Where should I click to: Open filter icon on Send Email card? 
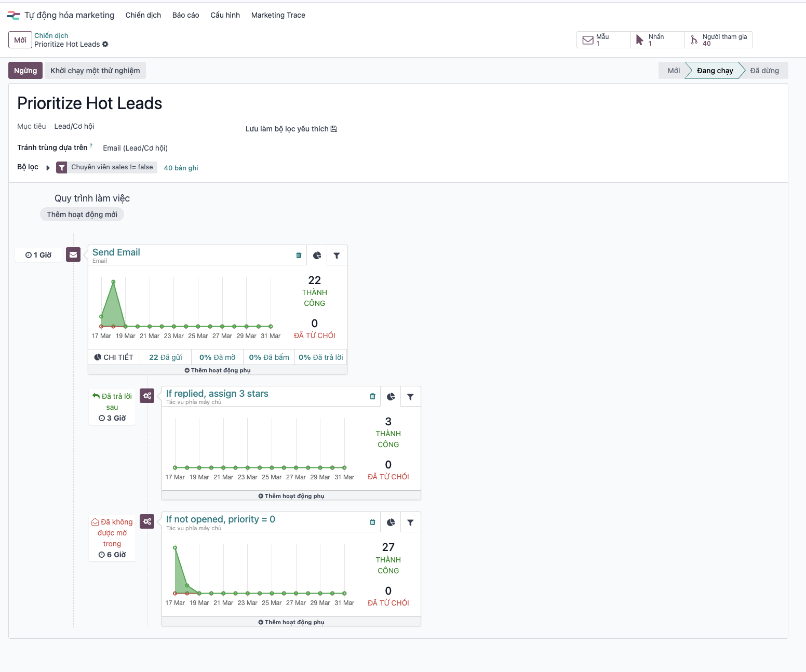[x=337, y=256]
